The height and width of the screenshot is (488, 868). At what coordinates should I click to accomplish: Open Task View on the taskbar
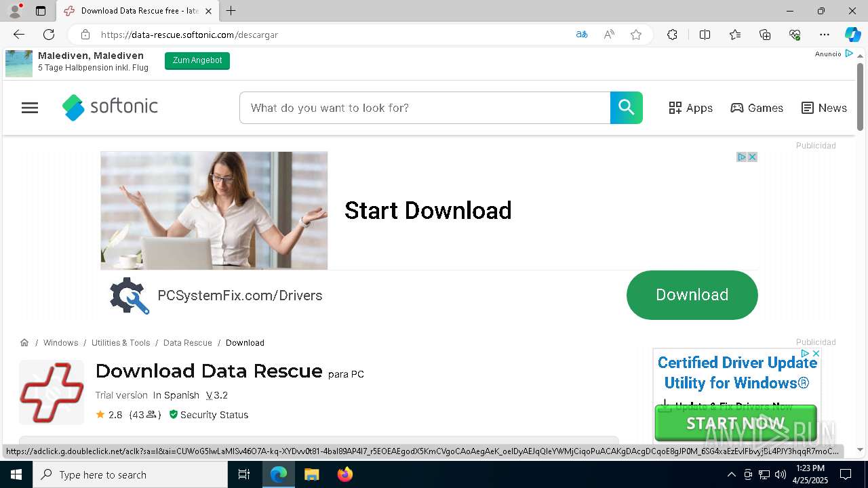point(244,474)
